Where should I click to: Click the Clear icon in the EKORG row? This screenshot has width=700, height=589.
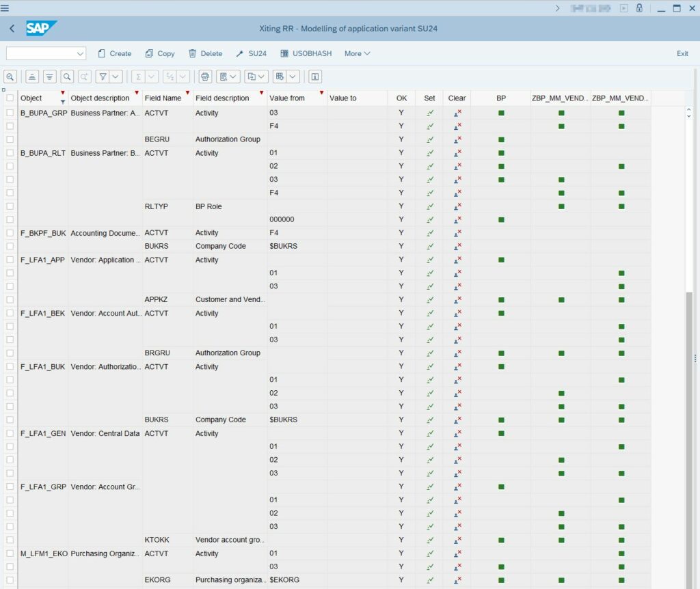coord(457,580)
